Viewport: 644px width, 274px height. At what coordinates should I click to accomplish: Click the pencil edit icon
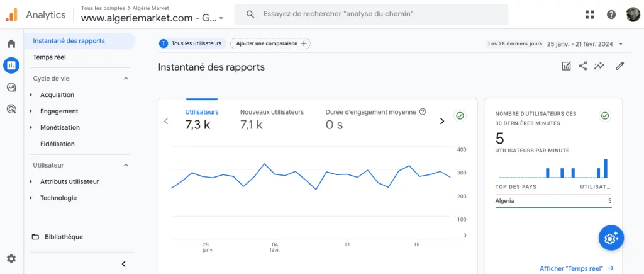point(619,66)
